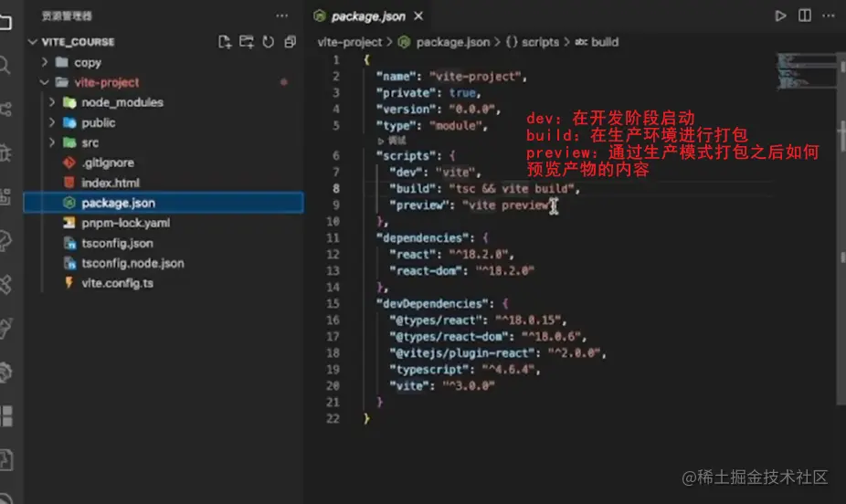Click the "^3.0.0" vite version value
This screenshot has height=504, width=846.
[469, 385]
